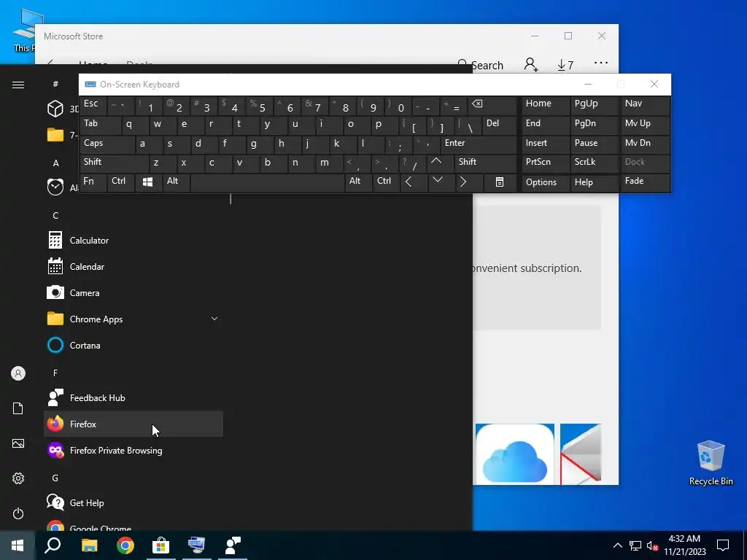The width and height of the screenshot is (747, 560).
Task: Tap the Backspace key icon on keyboard
Action: click(x=492, y=105)
